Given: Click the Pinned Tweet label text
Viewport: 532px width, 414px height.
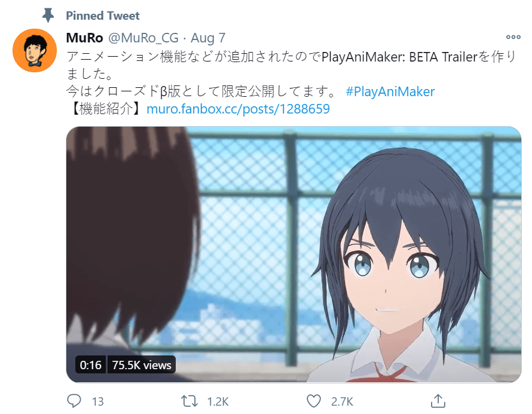Looking at the screenshot, I should (x=102, y=16).
